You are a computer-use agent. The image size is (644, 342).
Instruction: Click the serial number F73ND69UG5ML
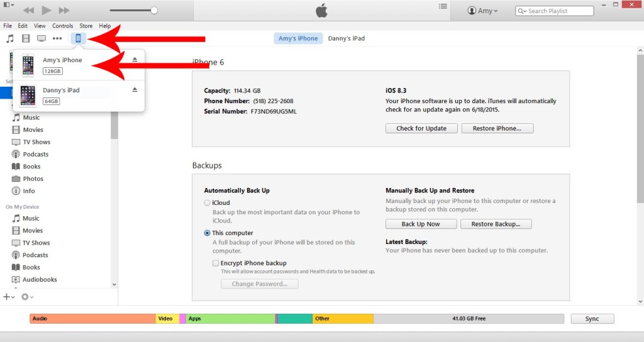pos(274,111)
